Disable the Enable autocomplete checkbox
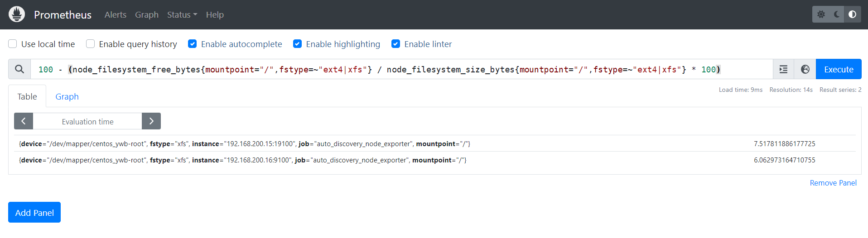The height and width of the screenshot is (238, 868). pyautogui.click(x=193, y=44)
